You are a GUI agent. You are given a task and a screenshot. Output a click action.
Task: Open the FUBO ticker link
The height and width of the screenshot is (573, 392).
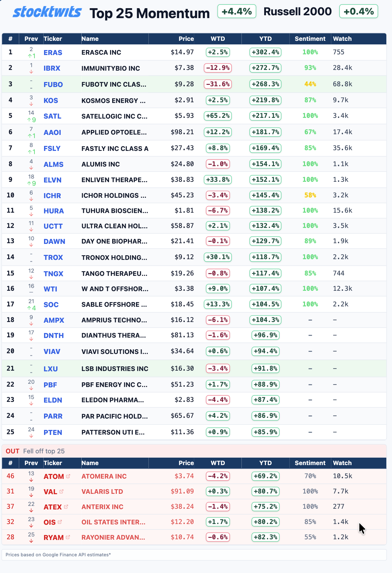point(53,84)
